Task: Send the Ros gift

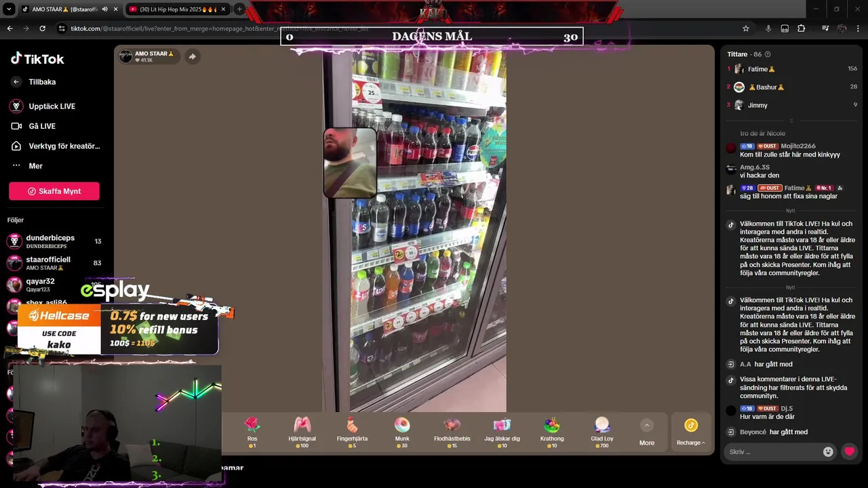Action: pyautogui.click(x=252, y=432)
